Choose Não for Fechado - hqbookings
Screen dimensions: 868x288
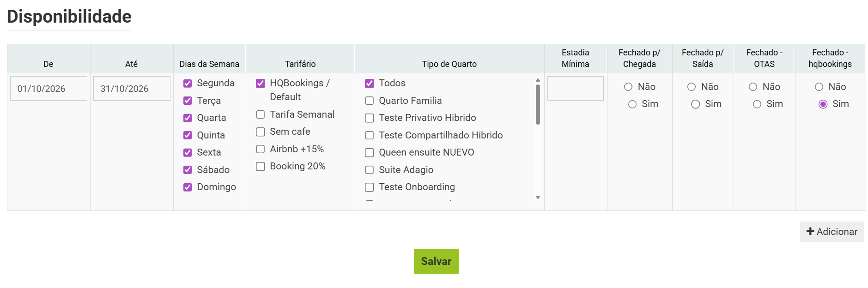tap(819, 87)
